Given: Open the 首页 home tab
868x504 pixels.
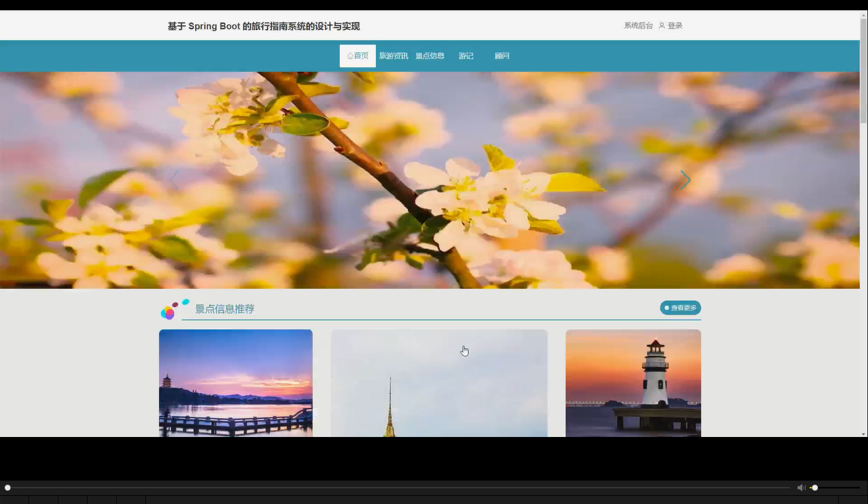Looking at the screenshot, I should point(358,56).
